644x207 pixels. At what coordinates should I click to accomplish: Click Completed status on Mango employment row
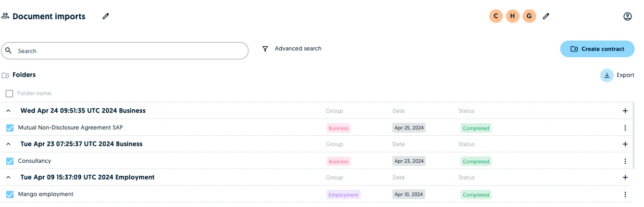click(x=476, y=195)
